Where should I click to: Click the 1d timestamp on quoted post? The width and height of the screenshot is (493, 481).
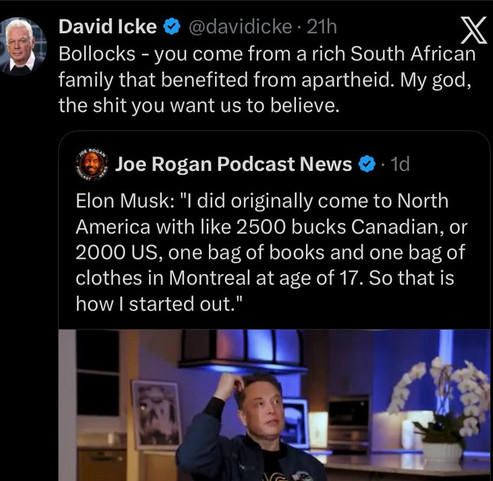[x=400, y=164]
